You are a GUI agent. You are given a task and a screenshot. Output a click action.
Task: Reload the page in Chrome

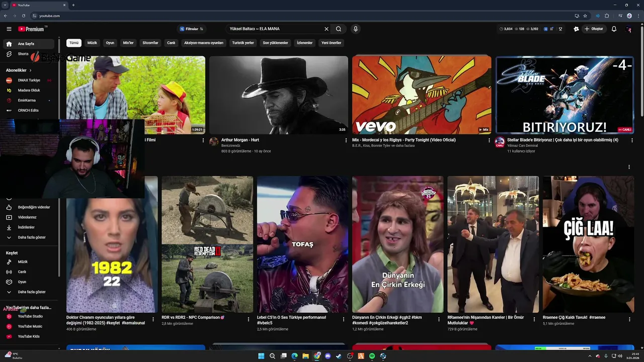[x=23, y=16]
